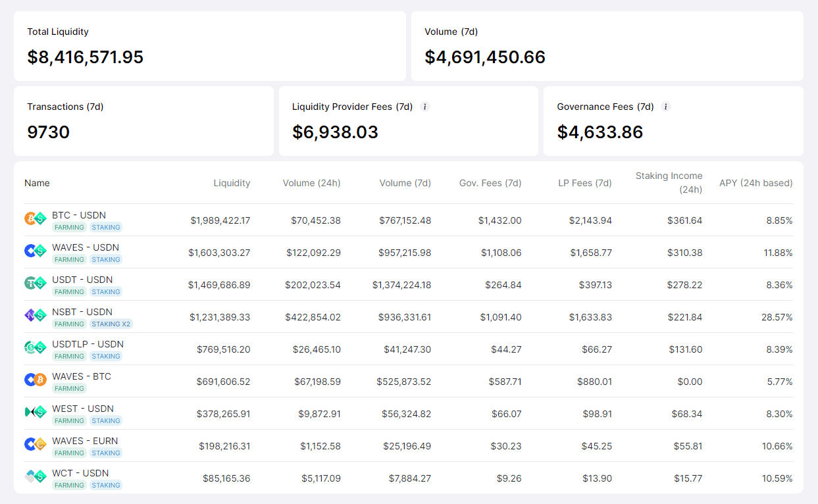Viewport: 818px width, 504px height.
Task: Click WCT - USDN APY 10.59%
Action: coord(777,478)
